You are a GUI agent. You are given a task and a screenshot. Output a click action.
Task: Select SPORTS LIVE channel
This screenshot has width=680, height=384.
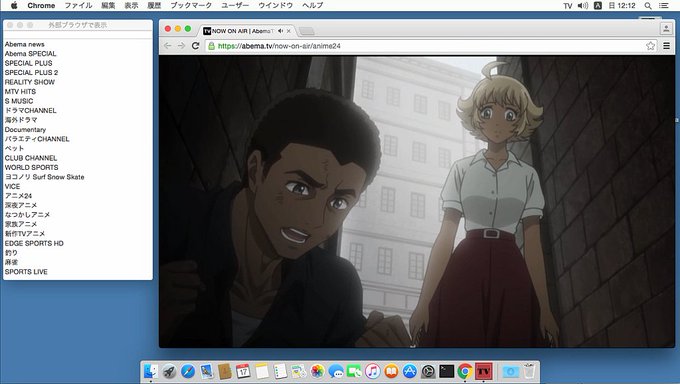click(x=26, y=272)
